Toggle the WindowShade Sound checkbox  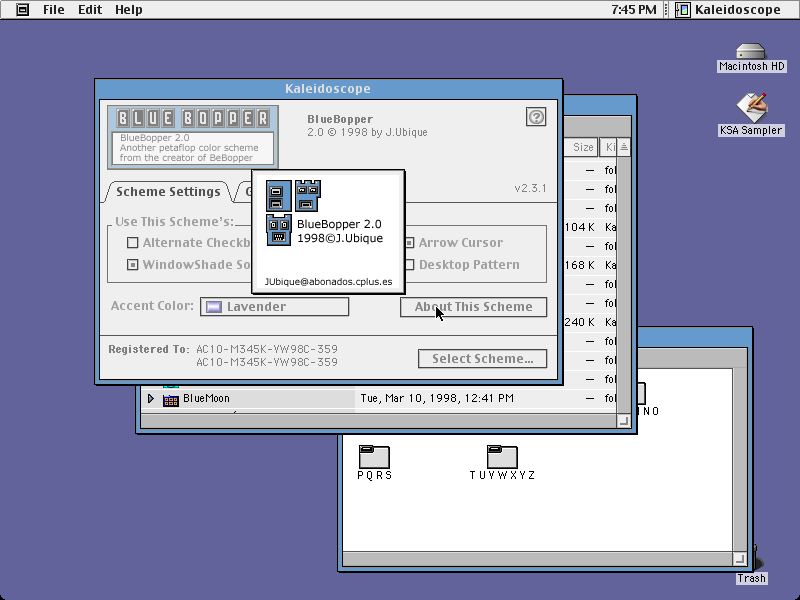pyautogui.click(x=133, y=264)
